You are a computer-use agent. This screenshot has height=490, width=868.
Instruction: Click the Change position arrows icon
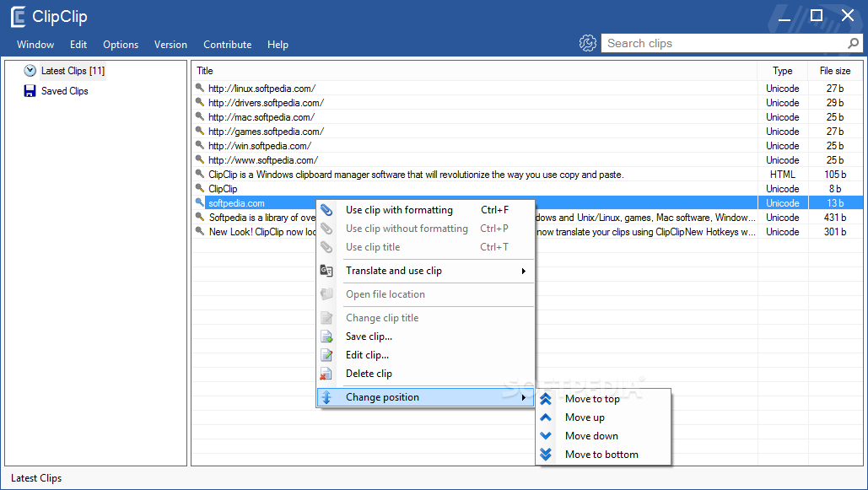326,397
